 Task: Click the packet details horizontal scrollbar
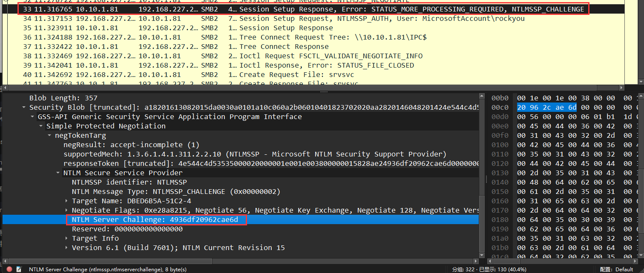[x=239, y=261]
